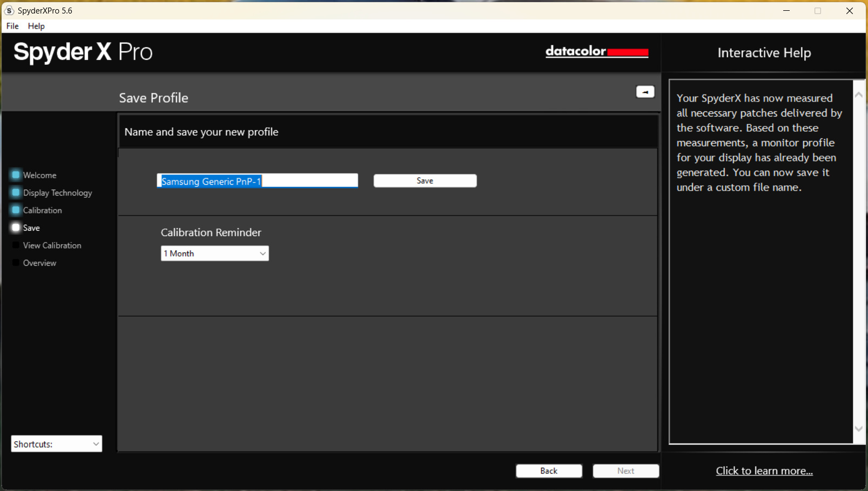This screenshot has height=491, width=868.
Task: Click the Save profile button
Action: click(425, 181)
